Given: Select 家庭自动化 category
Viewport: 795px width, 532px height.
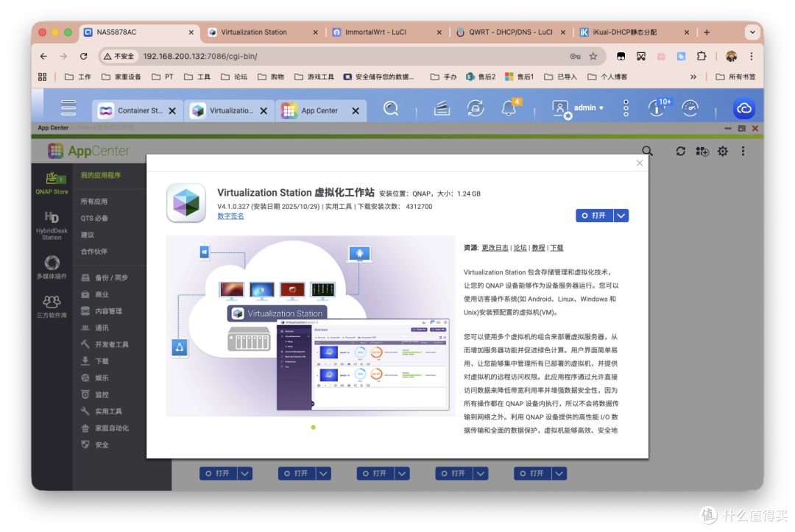Looking at the screenshot, I should click(x=105, y=428).
